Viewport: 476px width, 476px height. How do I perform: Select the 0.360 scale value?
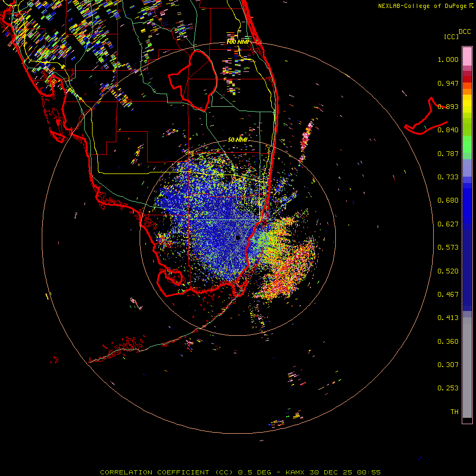448,342
